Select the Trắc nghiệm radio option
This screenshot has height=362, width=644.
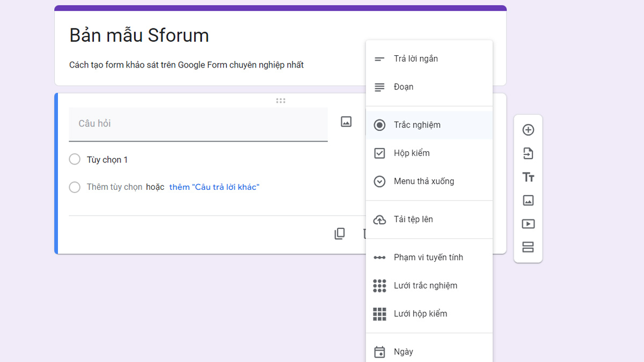tap(419, 124)
